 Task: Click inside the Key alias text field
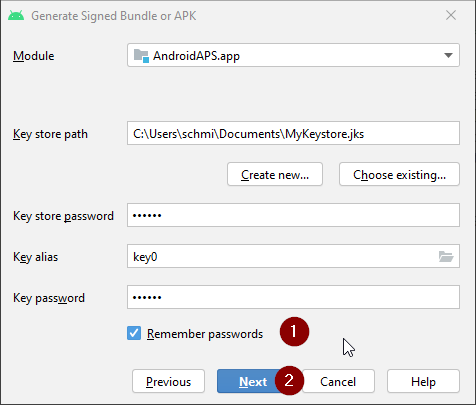282,256
